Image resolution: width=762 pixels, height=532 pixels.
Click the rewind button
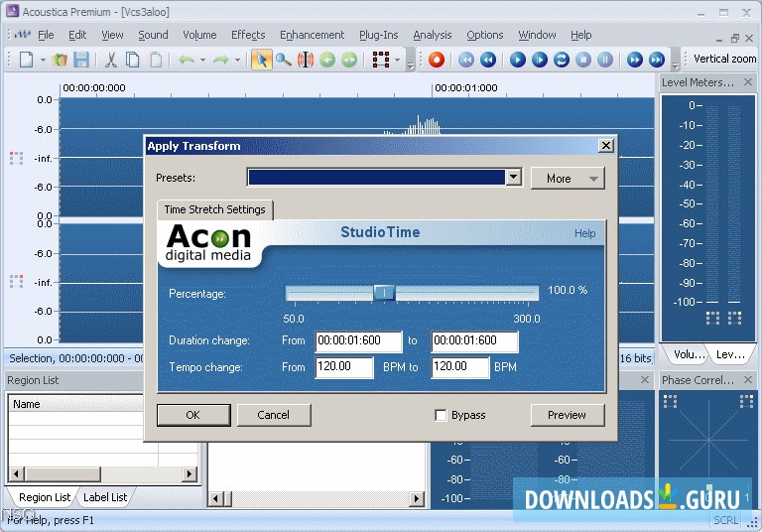[x=488, y=60]
